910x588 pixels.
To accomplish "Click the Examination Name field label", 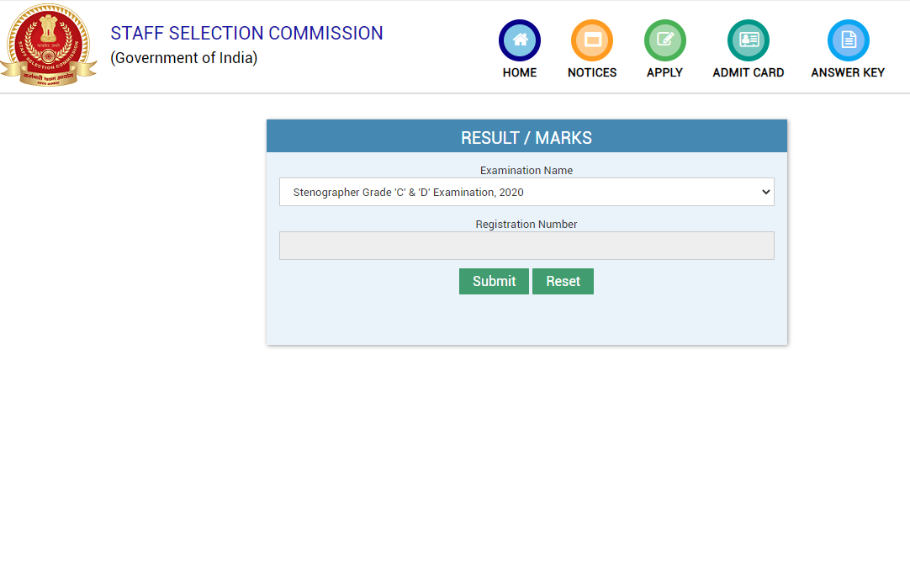I will (x=526, y=171).
